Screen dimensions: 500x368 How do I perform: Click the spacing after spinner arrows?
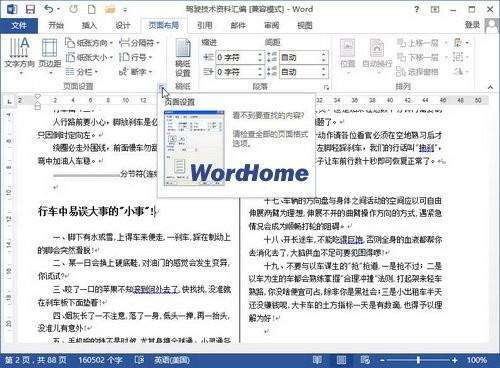tap(324, 72)
